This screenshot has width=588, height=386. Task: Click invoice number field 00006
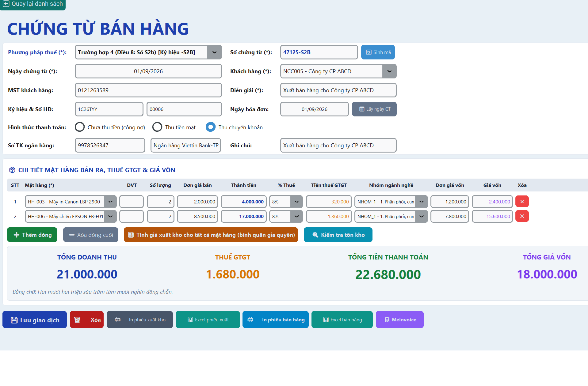coord(184,109)
